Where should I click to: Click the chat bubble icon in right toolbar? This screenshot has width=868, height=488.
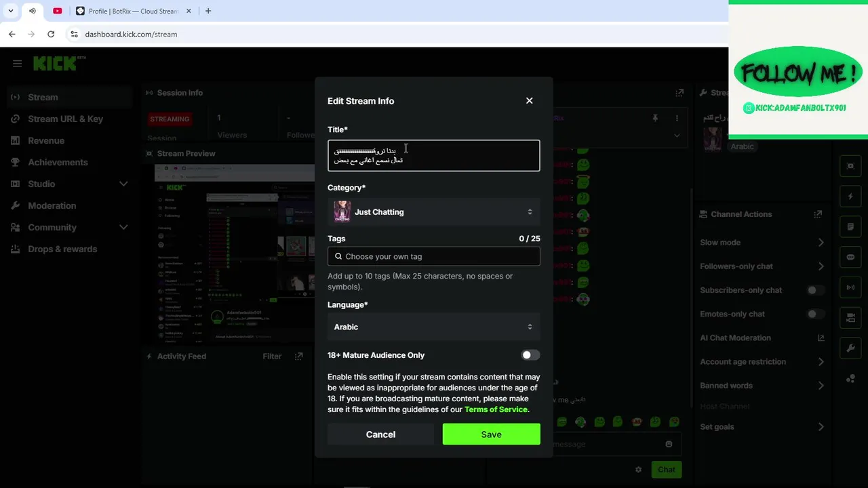(851, 258)
